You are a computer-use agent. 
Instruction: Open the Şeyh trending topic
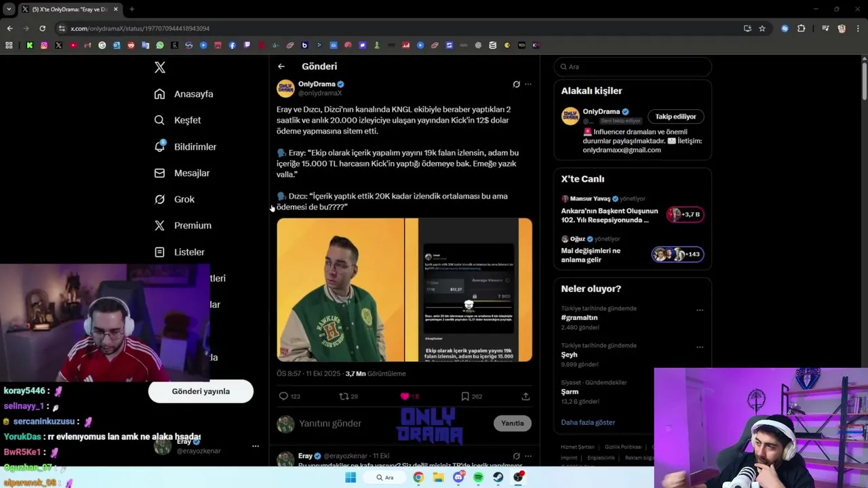(x=569, y=355)
